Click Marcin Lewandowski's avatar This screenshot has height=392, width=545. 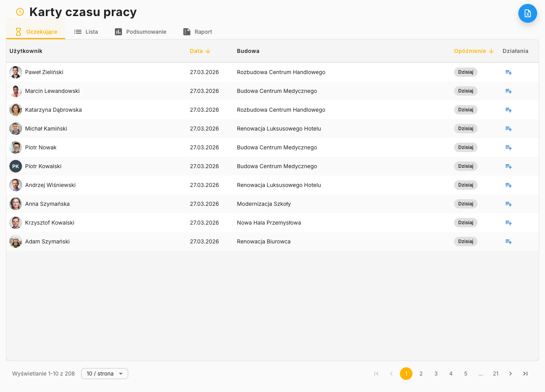pyautogui.click(x=16, y=91)
